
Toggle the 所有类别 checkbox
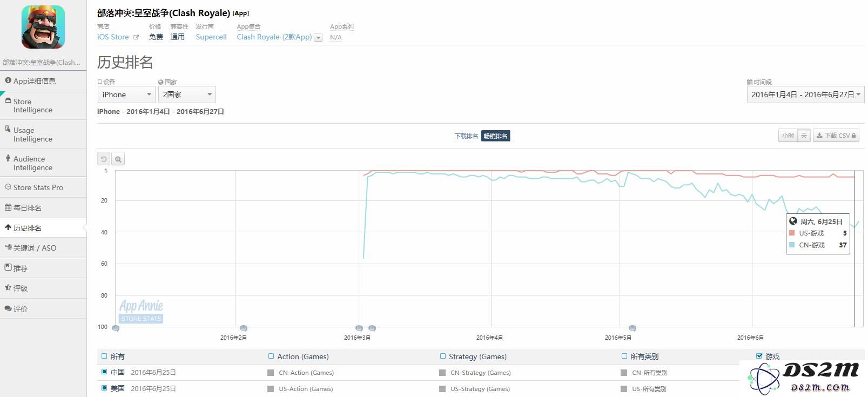(x=624, y=356)
